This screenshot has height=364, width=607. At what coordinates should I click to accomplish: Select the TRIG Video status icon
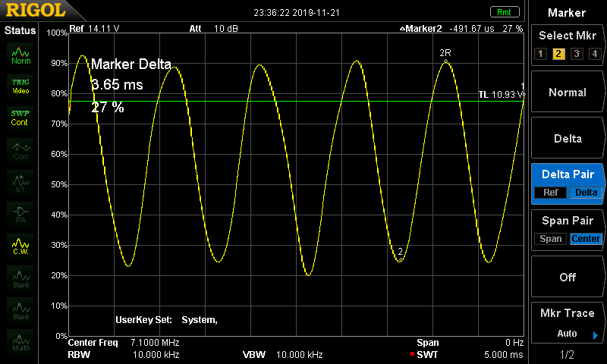point(20,86)
